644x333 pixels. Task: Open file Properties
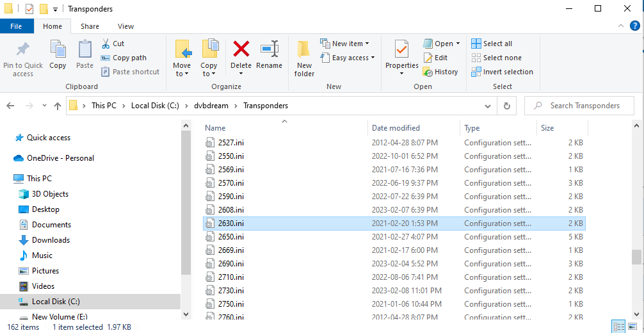click(x=401, y=58)
